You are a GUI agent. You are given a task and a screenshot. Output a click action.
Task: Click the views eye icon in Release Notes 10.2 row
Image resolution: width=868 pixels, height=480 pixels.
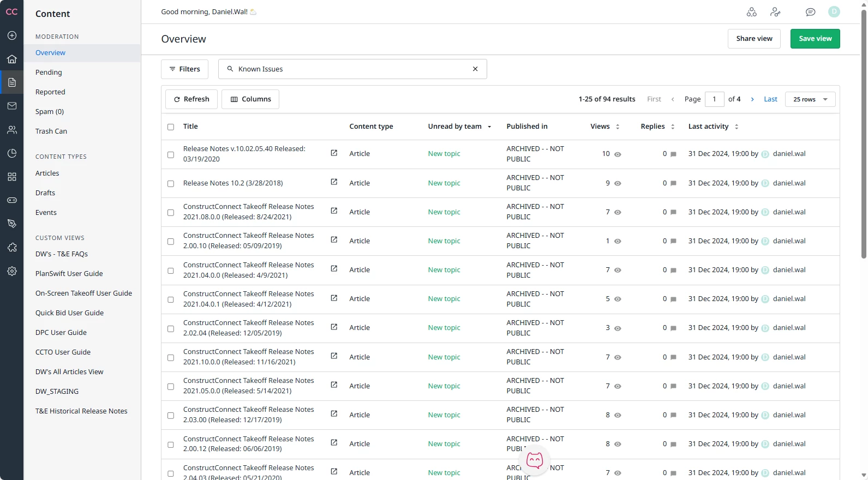click(618, 184)
